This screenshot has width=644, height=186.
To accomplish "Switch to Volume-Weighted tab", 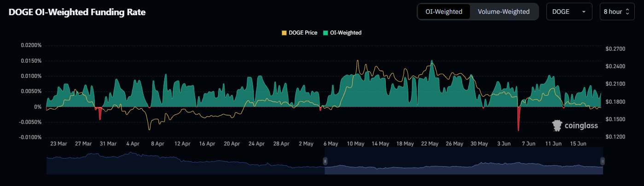I will tap(504, 12).
